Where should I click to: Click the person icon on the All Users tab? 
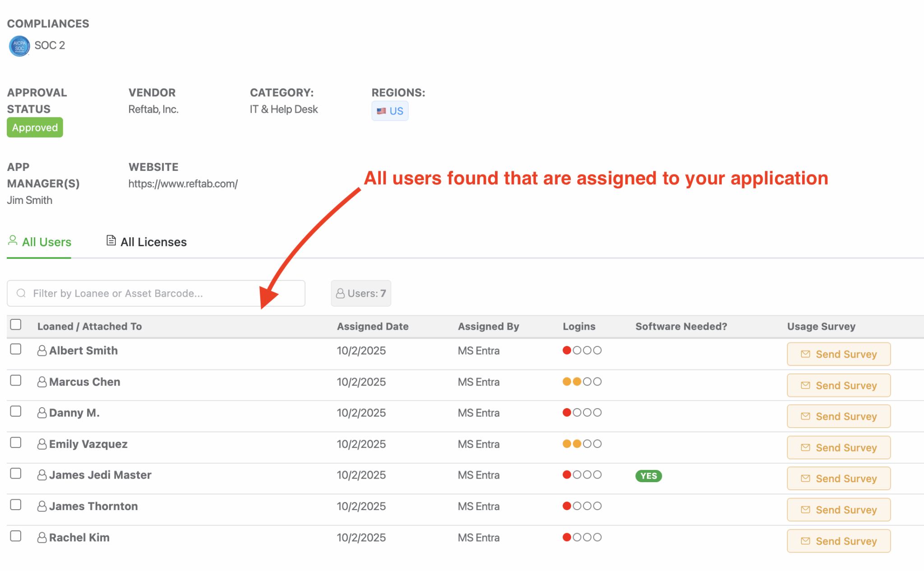pos(13,240)
